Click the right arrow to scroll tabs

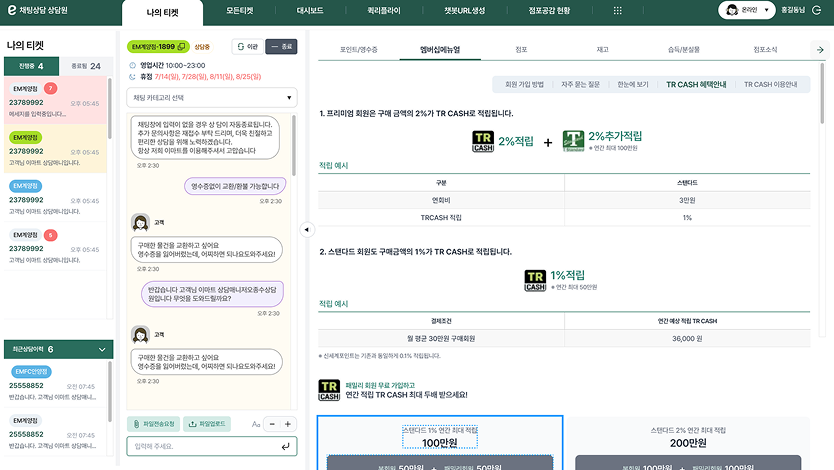point(820,49)
